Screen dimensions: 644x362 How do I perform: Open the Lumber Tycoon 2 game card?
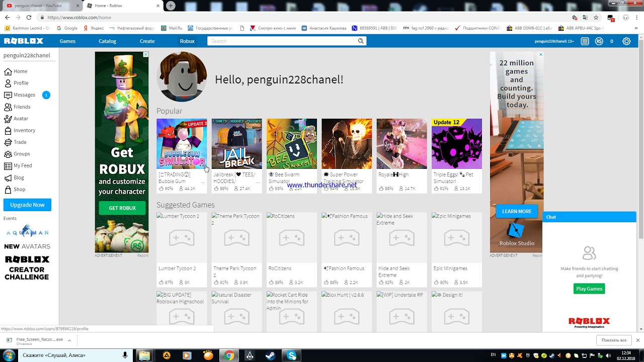(182, 249)
